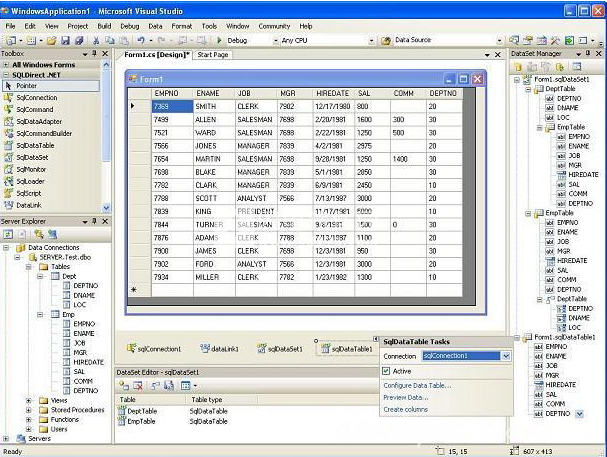Click Delete Table icon in DataSet Editor
Image resolution: width=607 pixels, height=457 pixels.
138,385
